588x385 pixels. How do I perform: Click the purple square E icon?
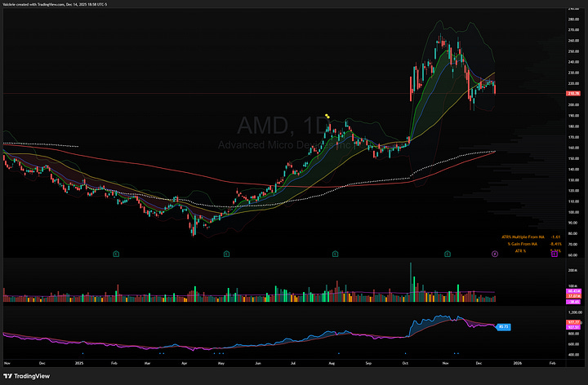[x=555, y=254]
